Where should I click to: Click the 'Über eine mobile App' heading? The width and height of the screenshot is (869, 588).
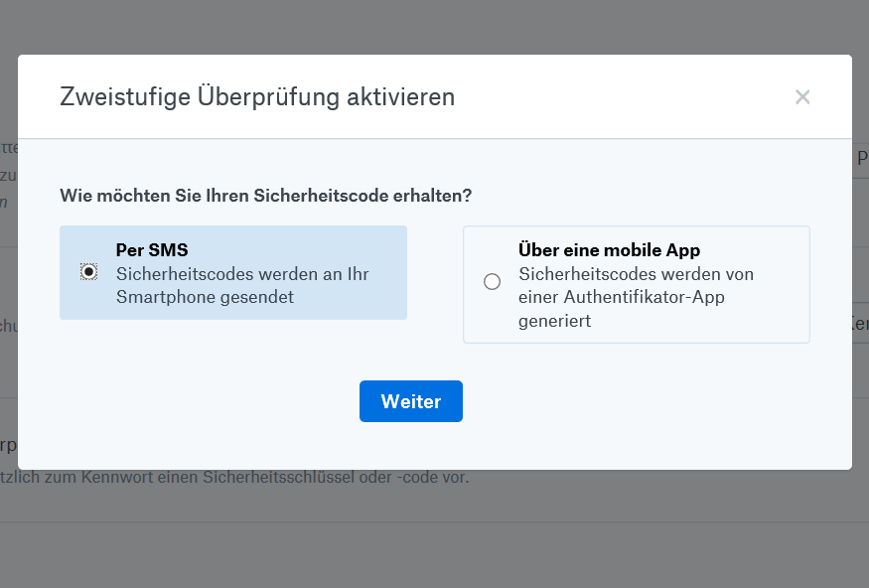coord(609,250)
